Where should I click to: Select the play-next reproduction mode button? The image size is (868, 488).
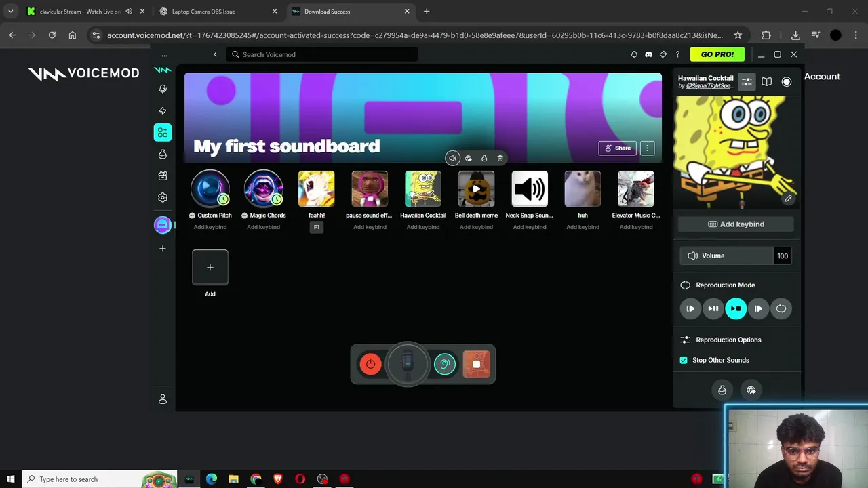758,308
